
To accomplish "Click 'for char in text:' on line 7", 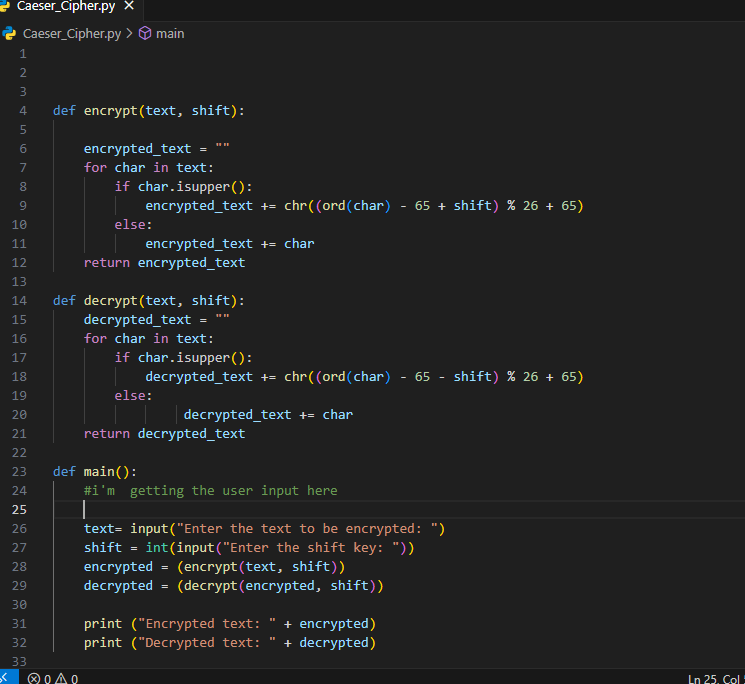I will point(149,168).
